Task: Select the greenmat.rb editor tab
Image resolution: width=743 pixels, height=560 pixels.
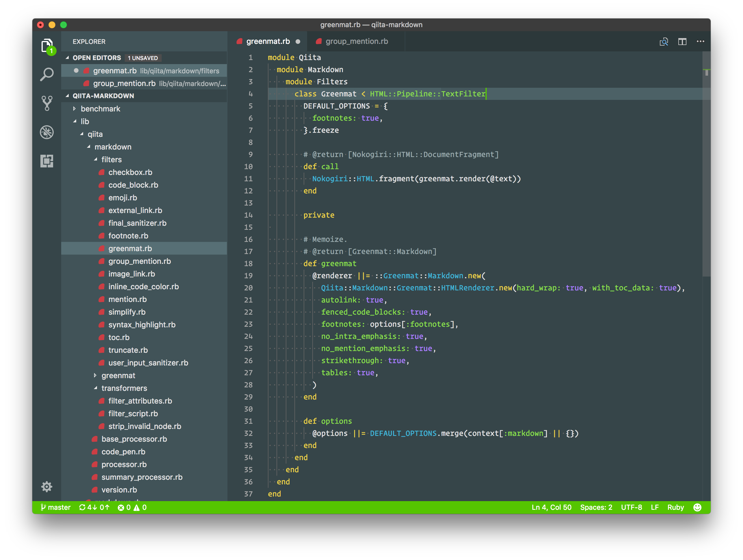Action: coord(268,42)
